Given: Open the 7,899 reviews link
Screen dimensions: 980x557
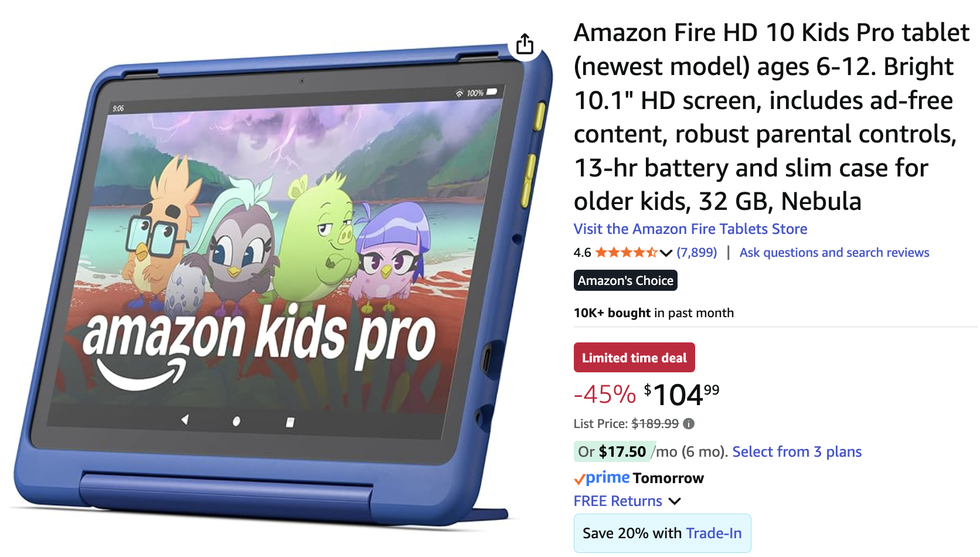Looking at the screenshot, I should [696, 253].
